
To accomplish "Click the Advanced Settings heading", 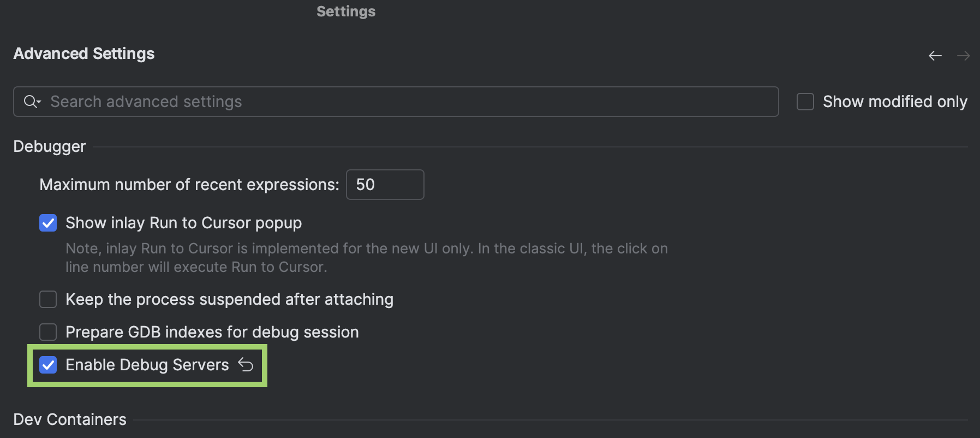I will [83, 54].
